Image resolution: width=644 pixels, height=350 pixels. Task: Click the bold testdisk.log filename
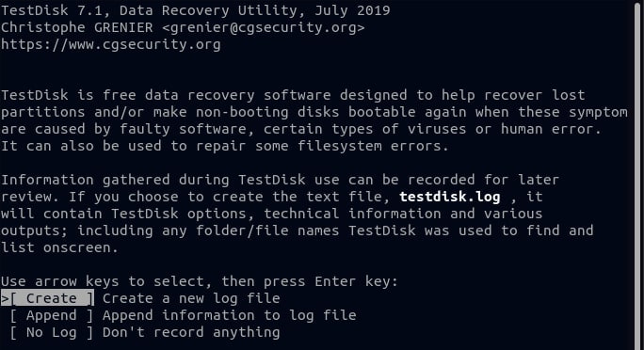[450, 197]
